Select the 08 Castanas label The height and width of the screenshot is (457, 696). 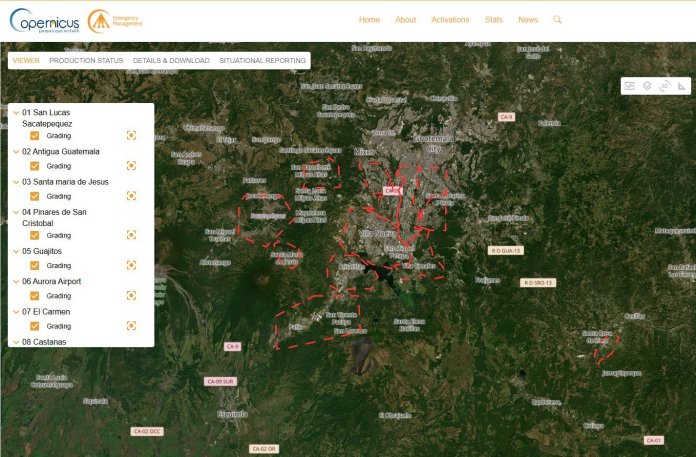coord(44,342)
